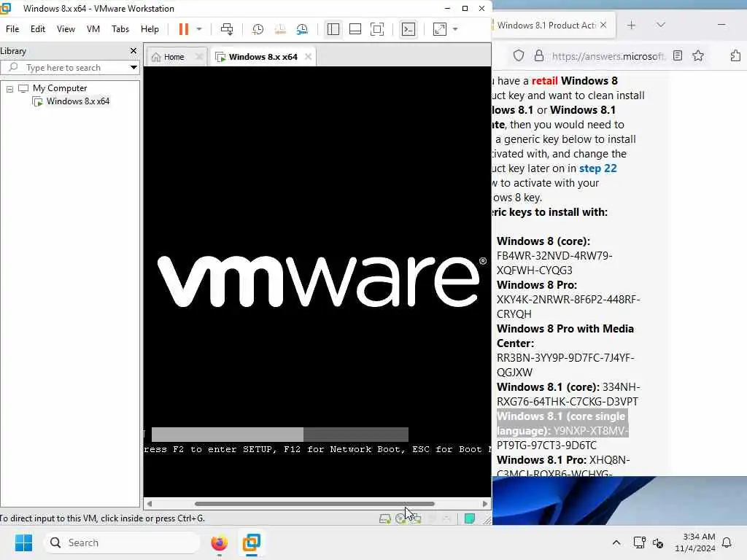Viewport: 747px width, 560px height.
Task: Open the clock showing 3:34 AM
Action: (695, 542)
